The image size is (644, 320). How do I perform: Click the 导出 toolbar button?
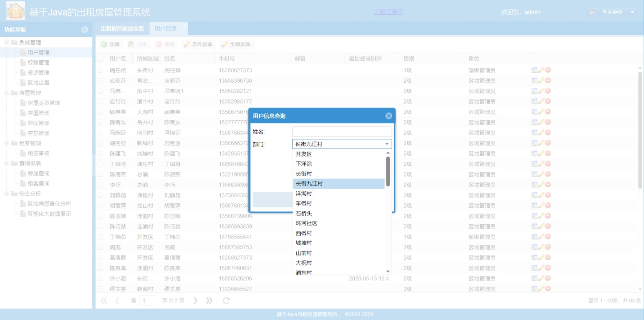point(138,44)
